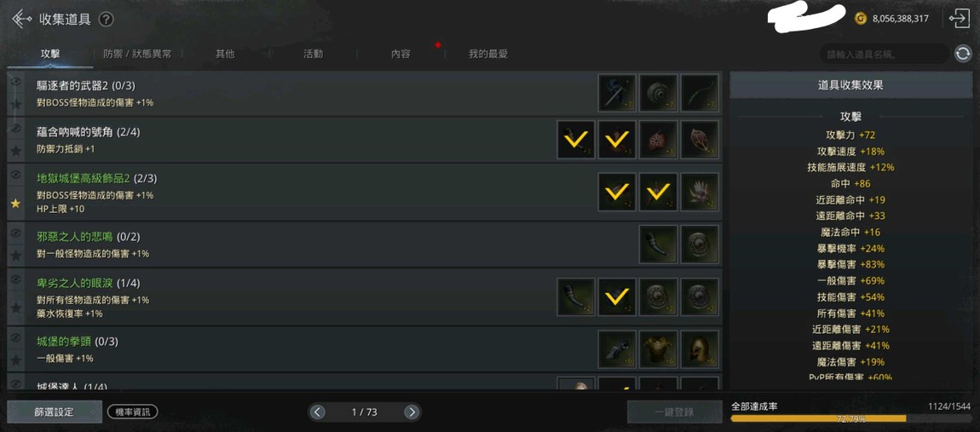Click the 機率資訊 button

tap(132, 412)
